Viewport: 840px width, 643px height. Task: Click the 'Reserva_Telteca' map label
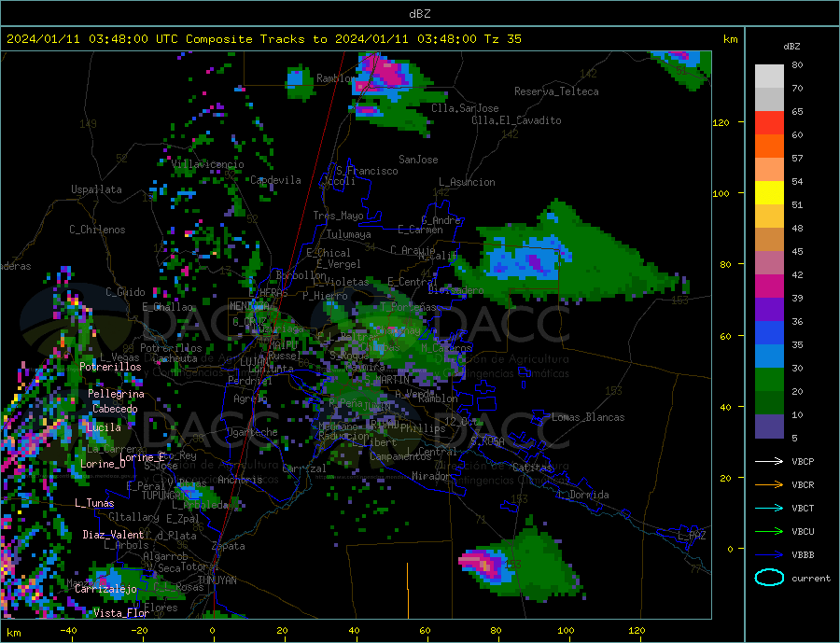click(556, 91)
